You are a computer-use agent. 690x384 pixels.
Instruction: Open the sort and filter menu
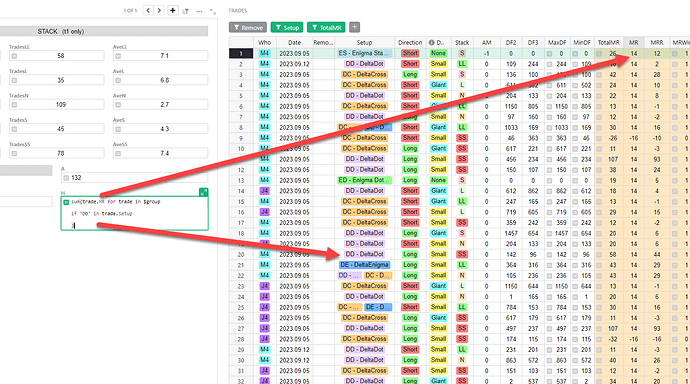pyautogui.click(x=186, y=11)
